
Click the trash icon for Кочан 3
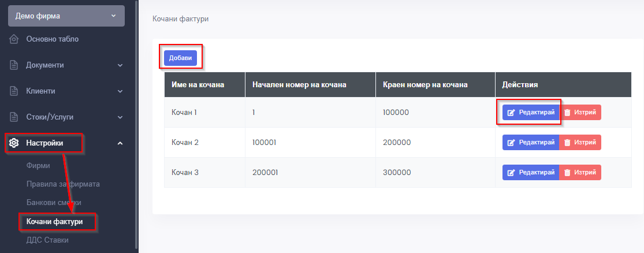click(x=567, y=172)
